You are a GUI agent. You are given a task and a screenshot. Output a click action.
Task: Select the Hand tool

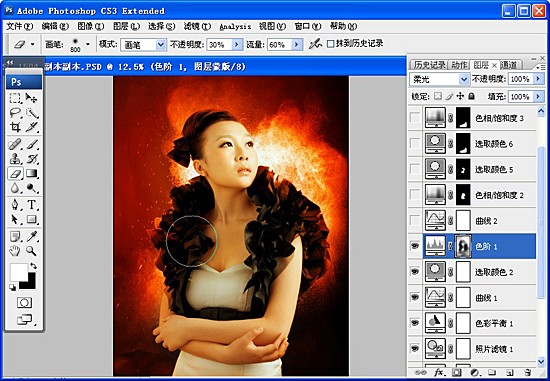point(15,251)
